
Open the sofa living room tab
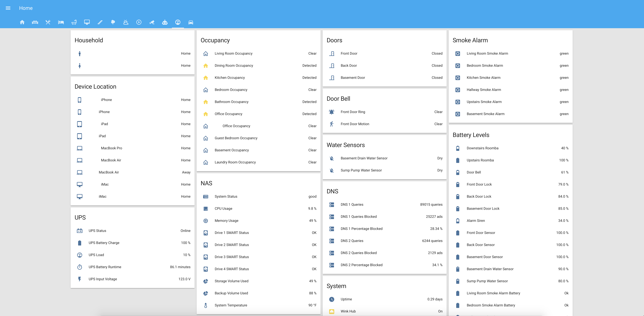click(35, 22)
